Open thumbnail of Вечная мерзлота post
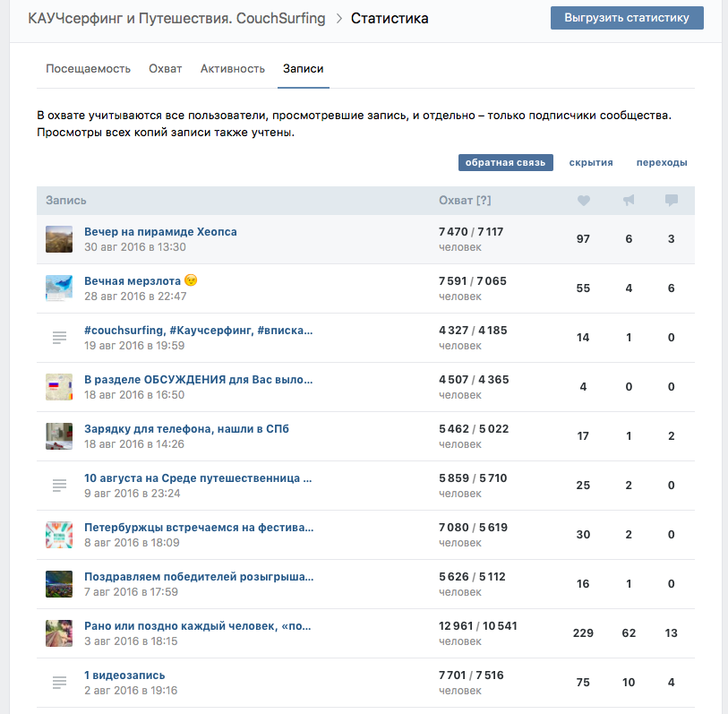The image size is (728, 714). 59,288
